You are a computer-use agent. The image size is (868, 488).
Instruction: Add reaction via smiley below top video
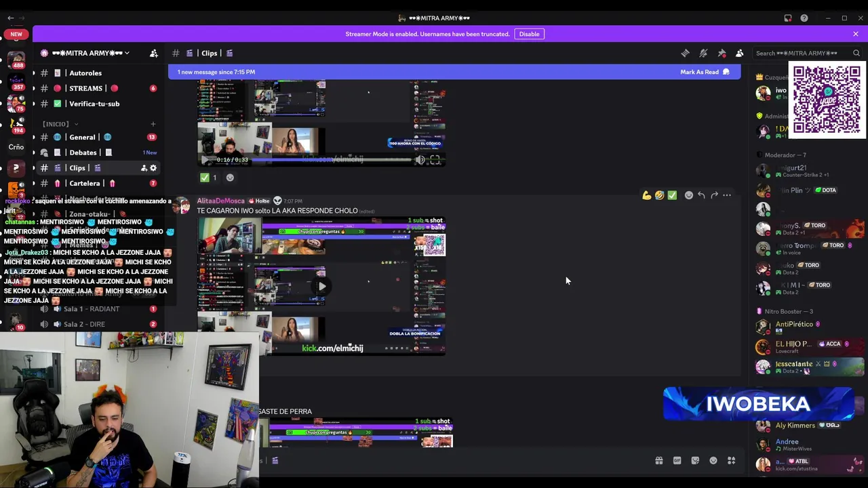click(x=230, y=178)
